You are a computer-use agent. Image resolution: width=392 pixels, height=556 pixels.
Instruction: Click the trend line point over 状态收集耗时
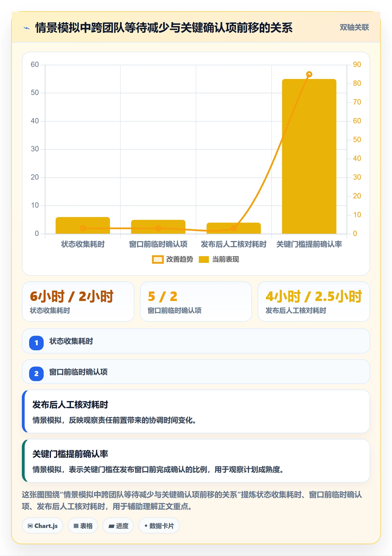coord(83,228)
